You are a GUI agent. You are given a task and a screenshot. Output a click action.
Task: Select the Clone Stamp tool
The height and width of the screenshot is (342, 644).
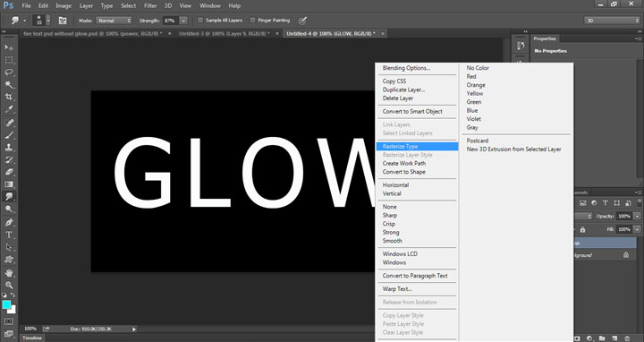(x=9, y=147)
